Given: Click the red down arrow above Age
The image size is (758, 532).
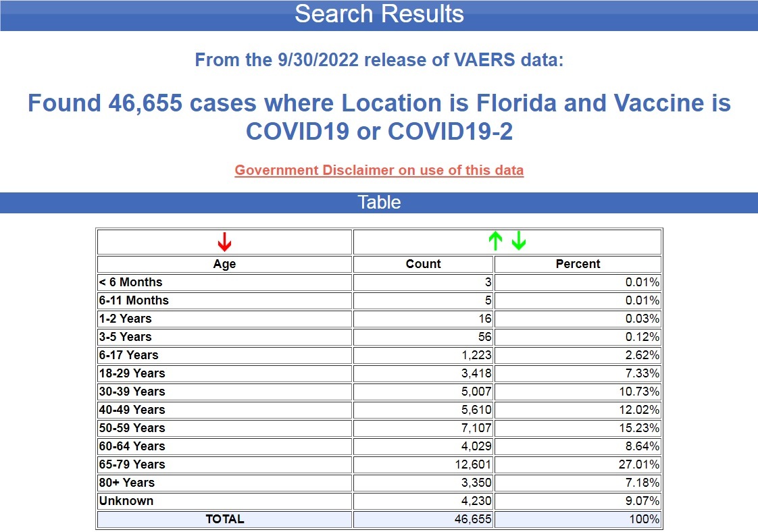Looking at the screenshot, I should pos(224,241).
